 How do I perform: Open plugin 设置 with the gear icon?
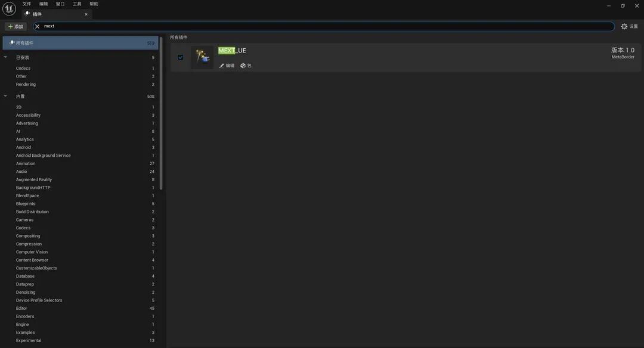coord(629,26)
